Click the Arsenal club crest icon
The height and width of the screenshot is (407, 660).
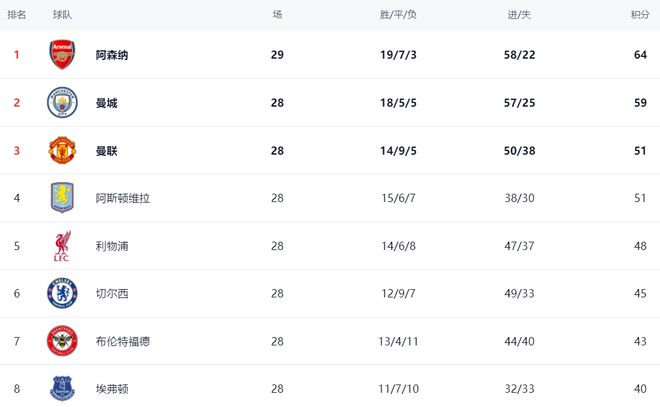62,54
